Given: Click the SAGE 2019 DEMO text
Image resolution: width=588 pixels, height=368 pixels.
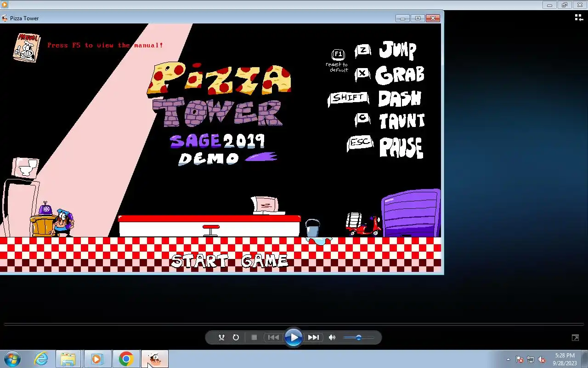Looking at the screenshot, I should click(223, 149).
